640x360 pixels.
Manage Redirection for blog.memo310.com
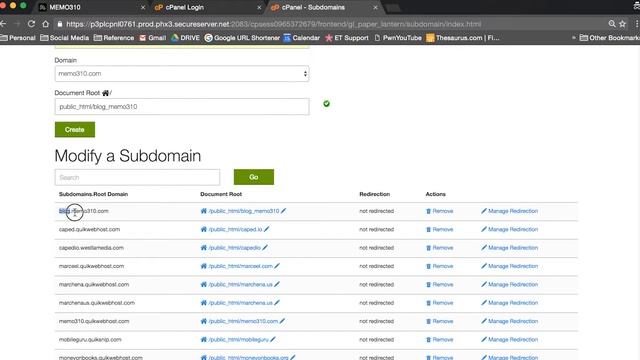point(509,211)
